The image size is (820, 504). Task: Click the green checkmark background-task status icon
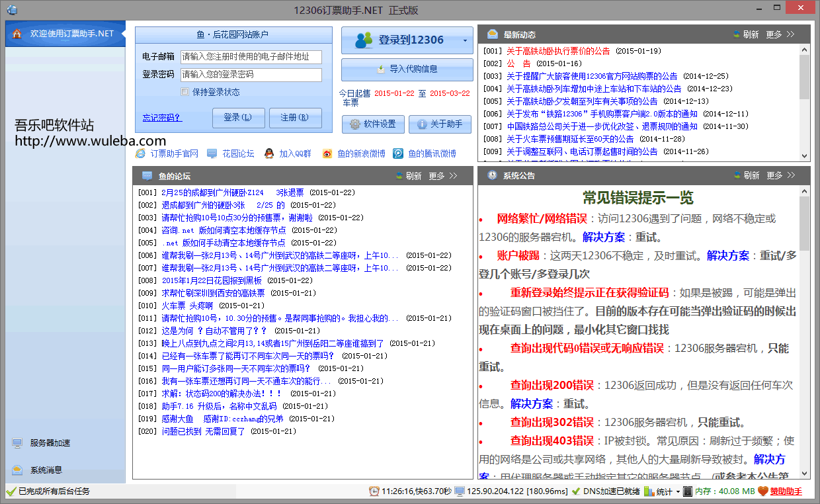[11, 491]
